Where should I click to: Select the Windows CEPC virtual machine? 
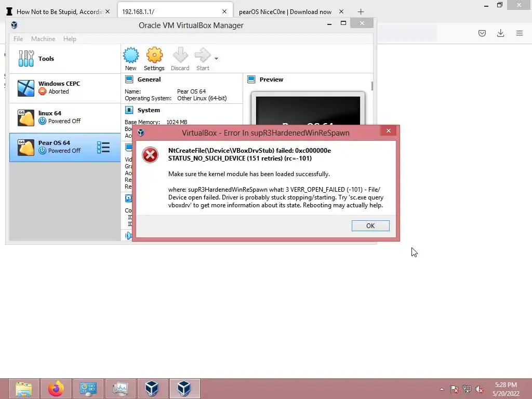pyautogui.click(x=65, y=88)
